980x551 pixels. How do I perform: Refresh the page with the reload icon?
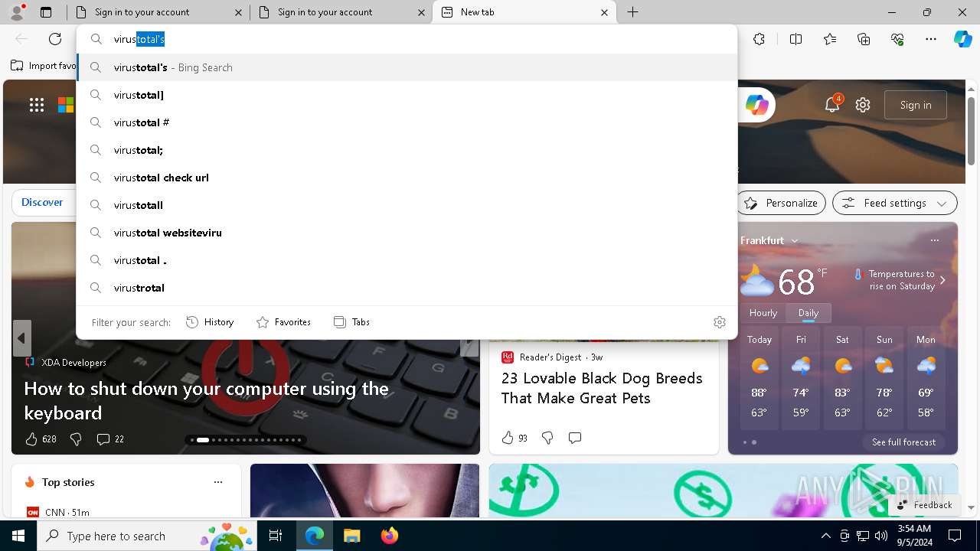tap(55, 39)
